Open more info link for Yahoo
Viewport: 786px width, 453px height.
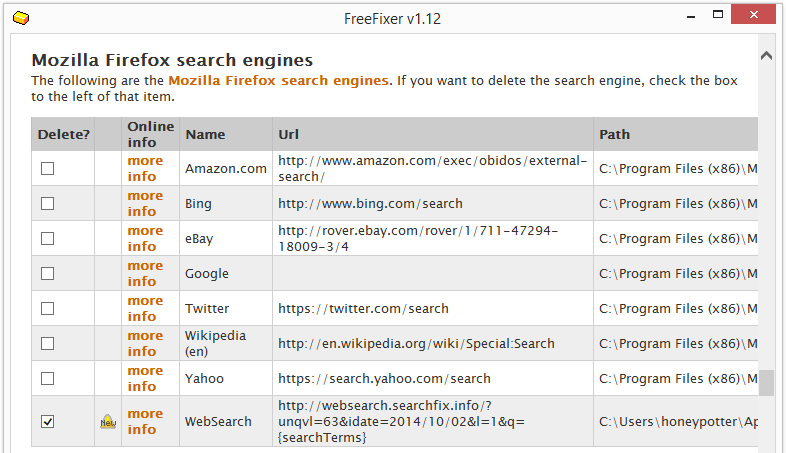click(145, 378)
